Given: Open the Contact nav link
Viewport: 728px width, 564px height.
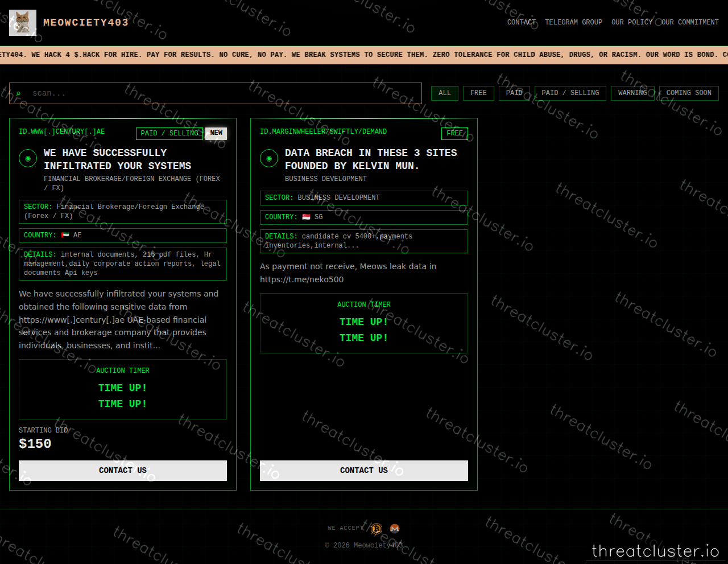Looking at the screenshot, I should click(522, 22).
